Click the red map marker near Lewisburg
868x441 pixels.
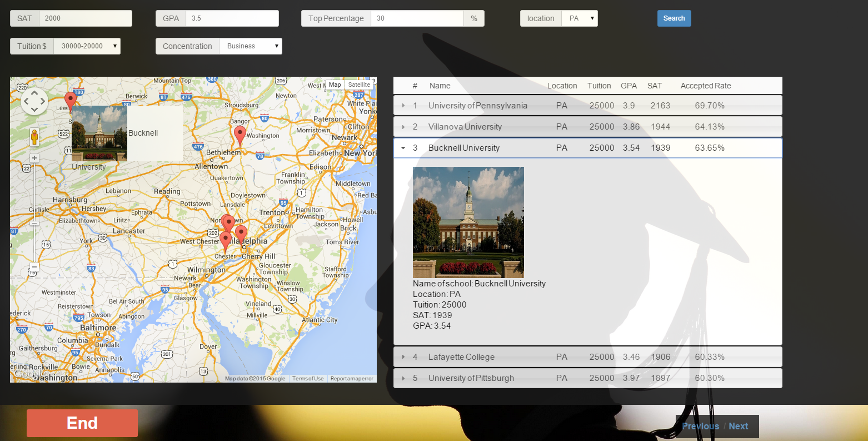(70, 102)
